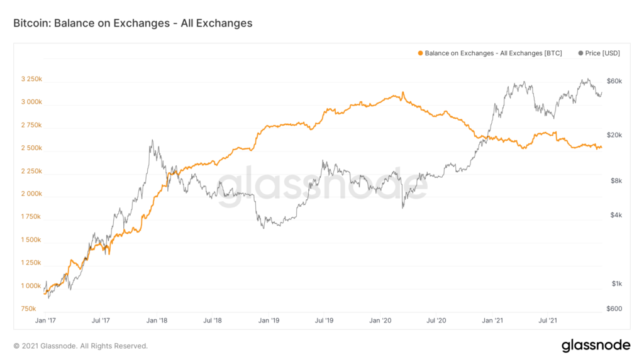Select the Jan '18 x-axis label
This screenshot has width=644, height=362.
click(158, 321)
